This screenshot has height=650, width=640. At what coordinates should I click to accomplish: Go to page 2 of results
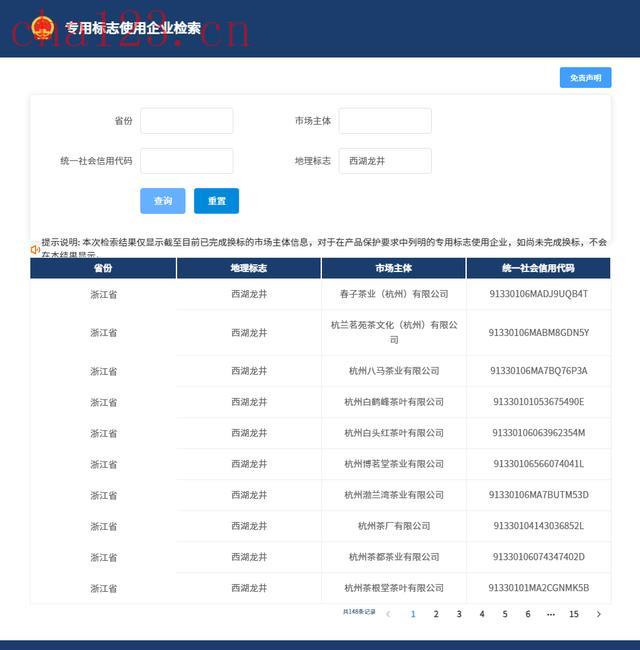(x=436, y=614)
